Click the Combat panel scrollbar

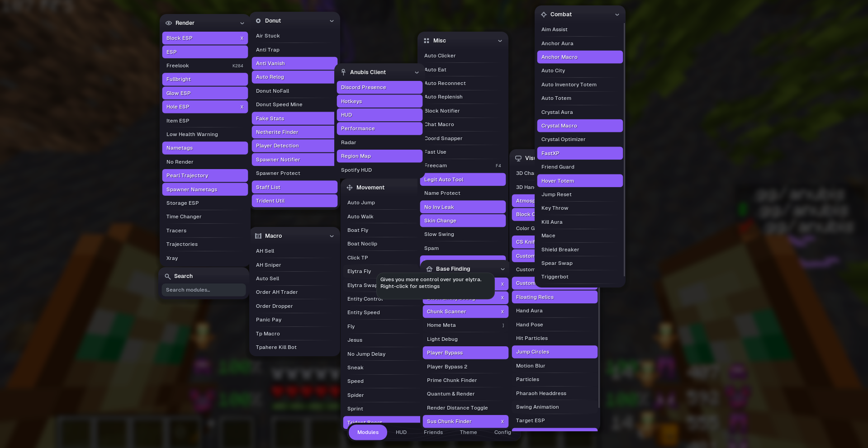coord(624,149)
